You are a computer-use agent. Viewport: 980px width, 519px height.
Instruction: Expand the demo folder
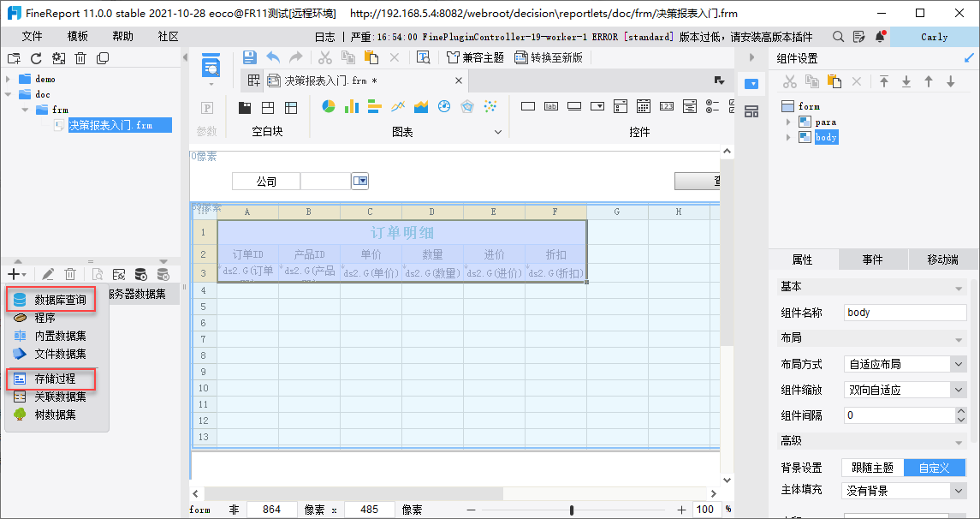(x=8, y=80)
